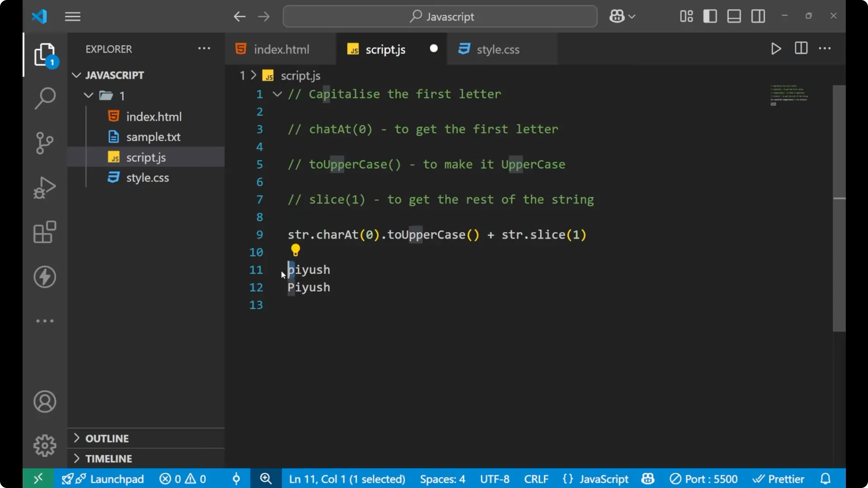This screenshot has width=868, height=488.
Task: Click the quick fix lightbulb on line 10
Action: coord(295,250)
